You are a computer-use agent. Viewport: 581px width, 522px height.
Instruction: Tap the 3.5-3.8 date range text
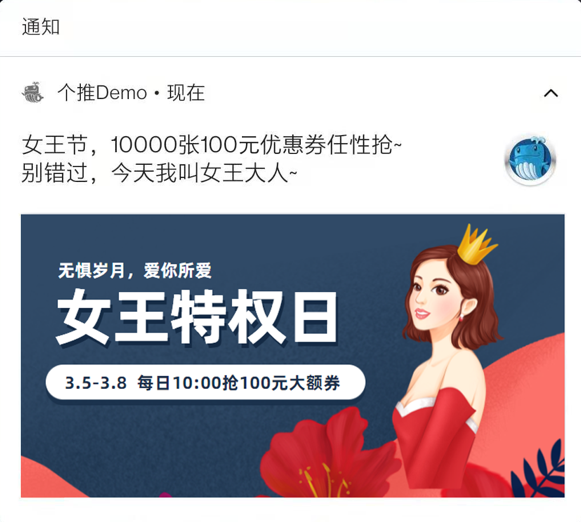96,383
